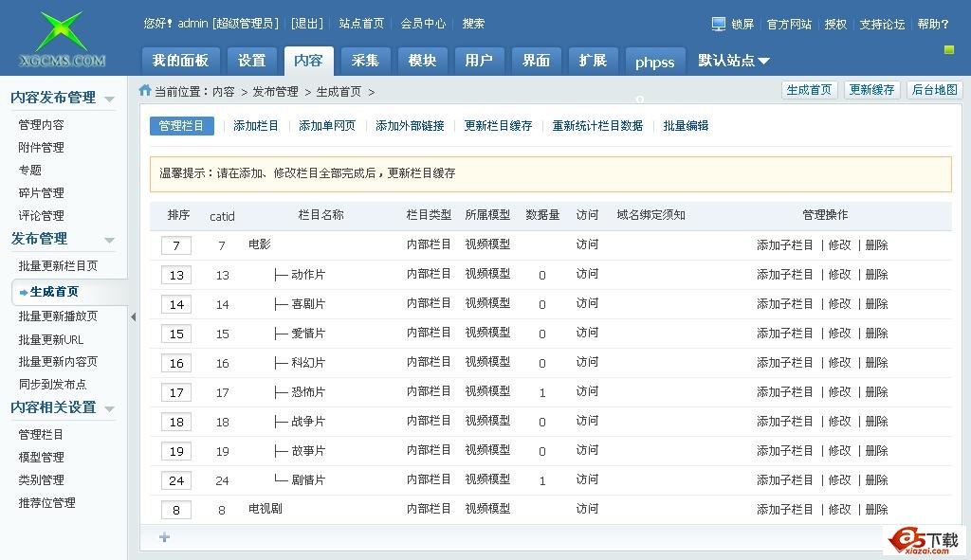Click the home icon in breadcrumb

(x=145, y=91)
